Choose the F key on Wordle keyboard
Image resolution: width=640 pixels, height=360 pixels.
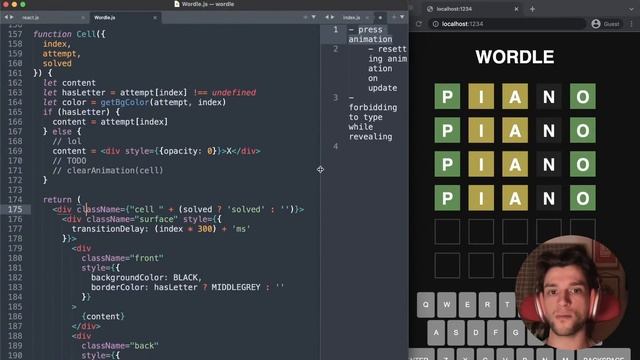coord(496,333)
